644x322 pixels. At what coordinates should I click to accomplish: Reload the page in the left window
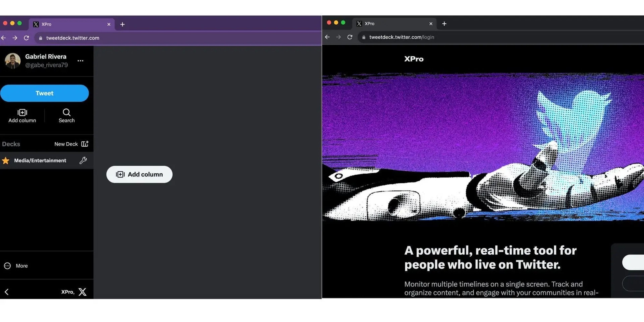[26, 38]
